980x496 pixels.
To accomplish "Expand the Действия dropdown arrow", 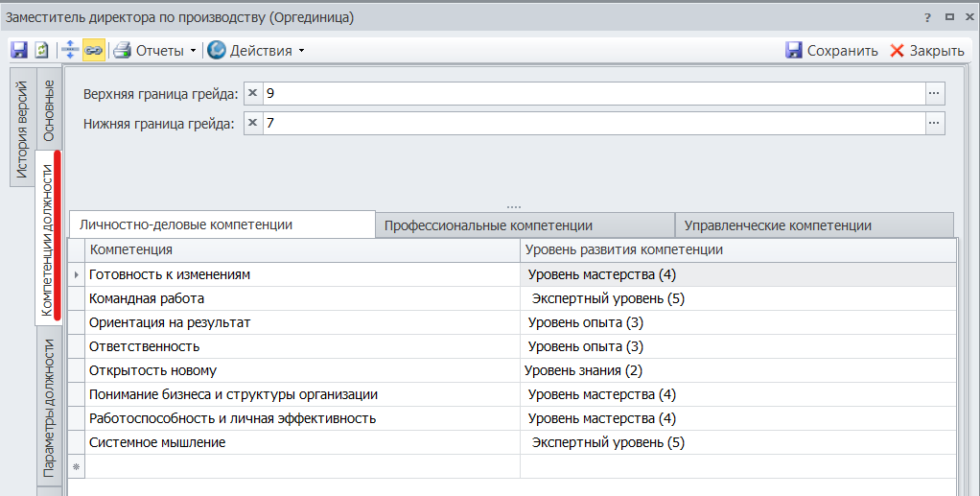I will coord(301,51).
